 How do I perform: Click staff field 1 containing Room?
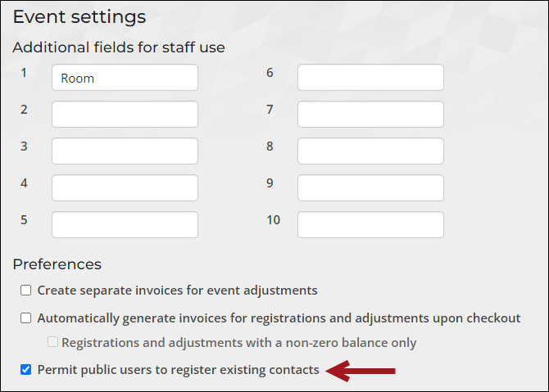tap(125, 77)
